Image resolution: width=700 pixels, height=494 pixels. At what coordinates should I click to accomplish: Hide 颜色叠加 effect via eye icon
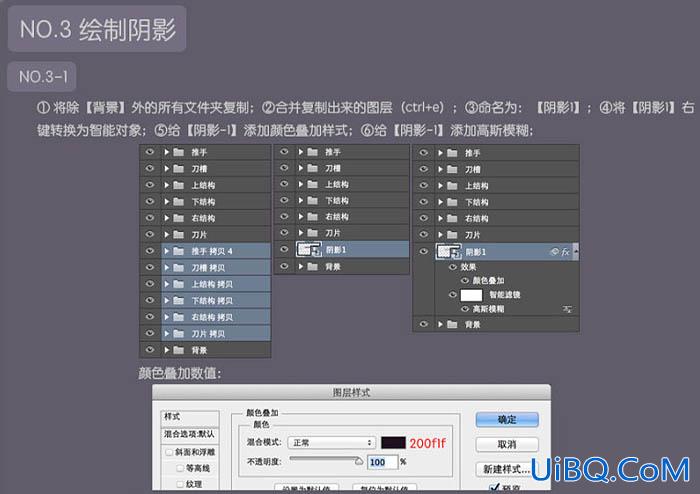(x=465, y=280)
